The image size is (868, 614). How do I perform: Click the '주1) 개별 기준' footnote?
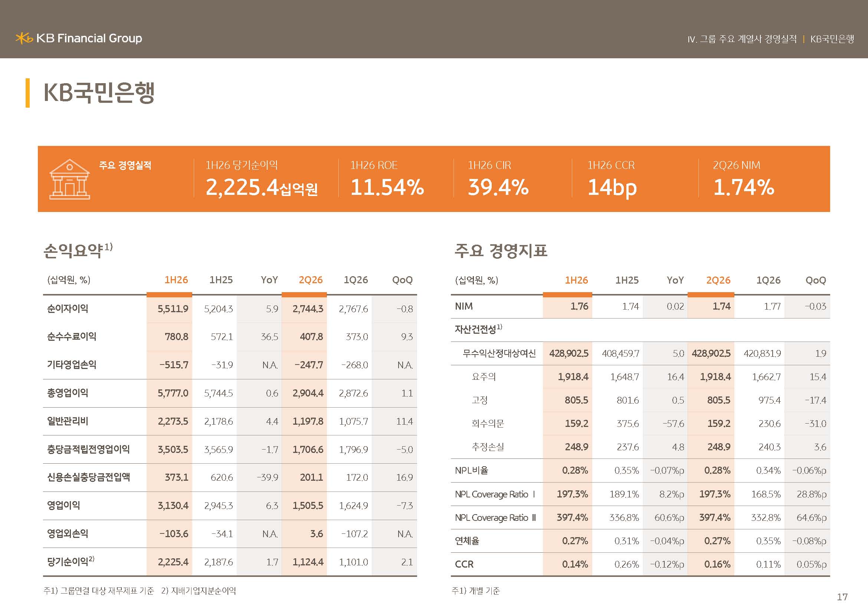point(476,591)
